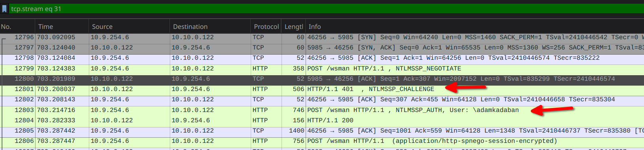Select the NTLMSSP_NEGOTIATE packet 12799
Image resolution: width=644 pixels, height=150 pixels.
tap(322, 68)
